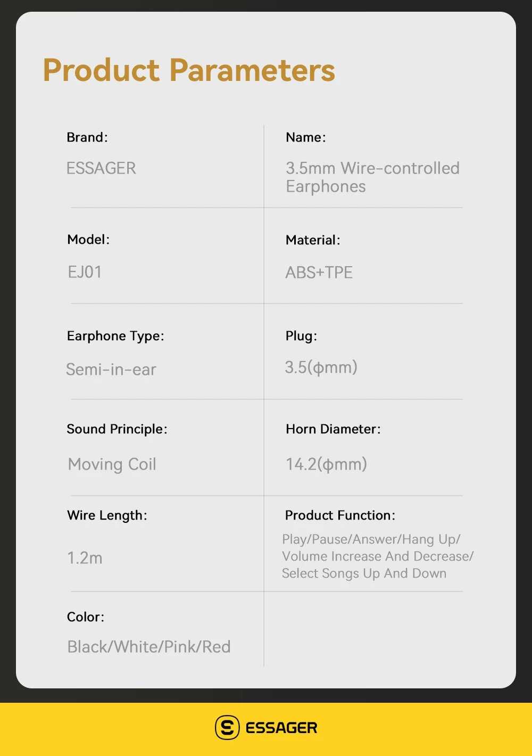This screenshot has height=756, width=532.
Task: Select the ABS+TPE material value
Action: tap(319, 273)
